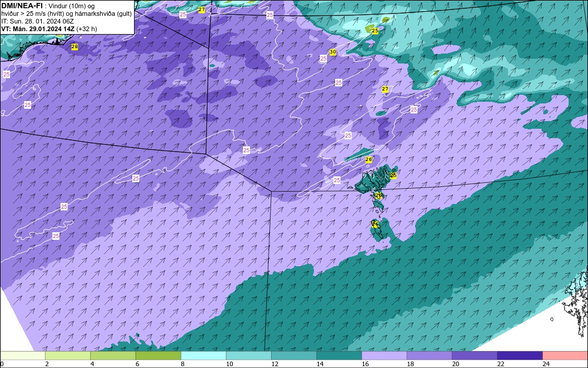Image resolution: width=588 pixels, height=368 pixels.
Task: Click the legend scale value 22
Action: pyautogui.click(x=500, y=364)
